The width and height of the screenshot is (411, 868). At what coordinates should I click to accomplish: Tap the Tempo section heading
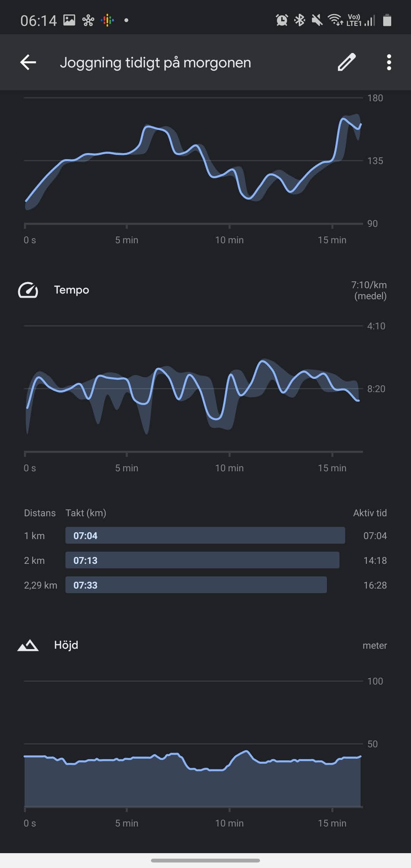[72, 290]
